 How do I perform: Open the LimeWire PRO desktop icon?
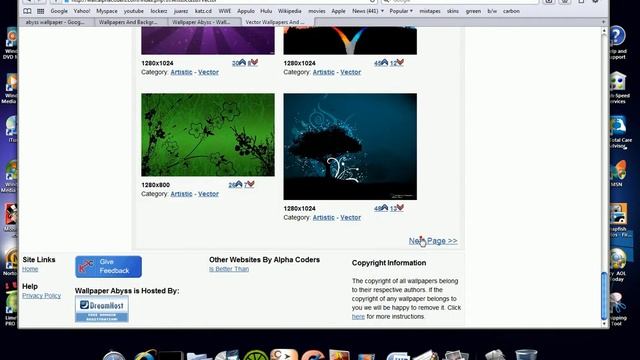11,309
